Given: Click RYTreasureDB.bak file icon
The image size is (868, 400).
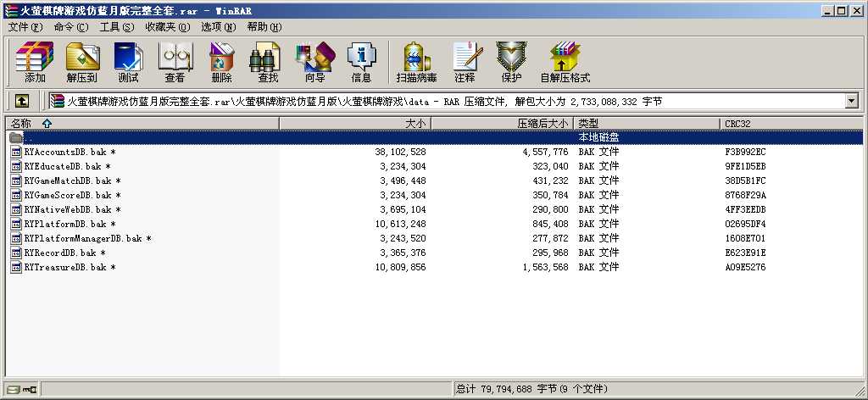Looking at the screenshot, I should [x=16, y=267].
